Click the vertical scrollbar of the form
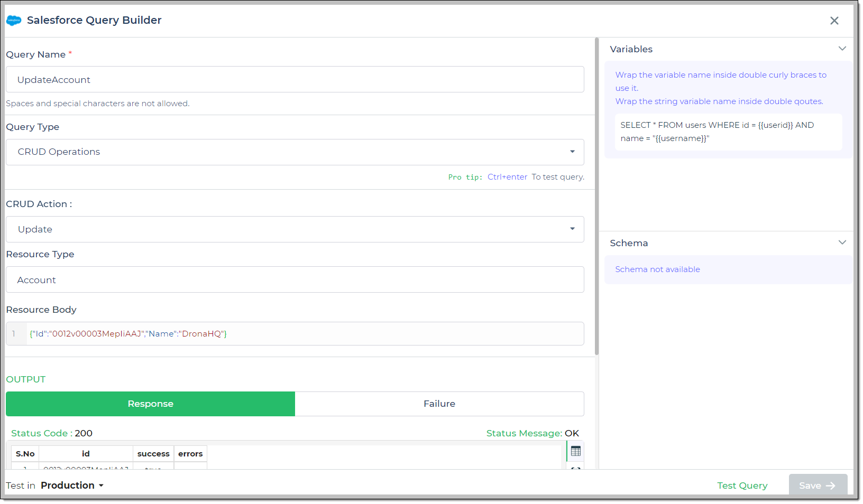Screen dimensions: 863x504 pyautogui.click(x=597, y=195)
